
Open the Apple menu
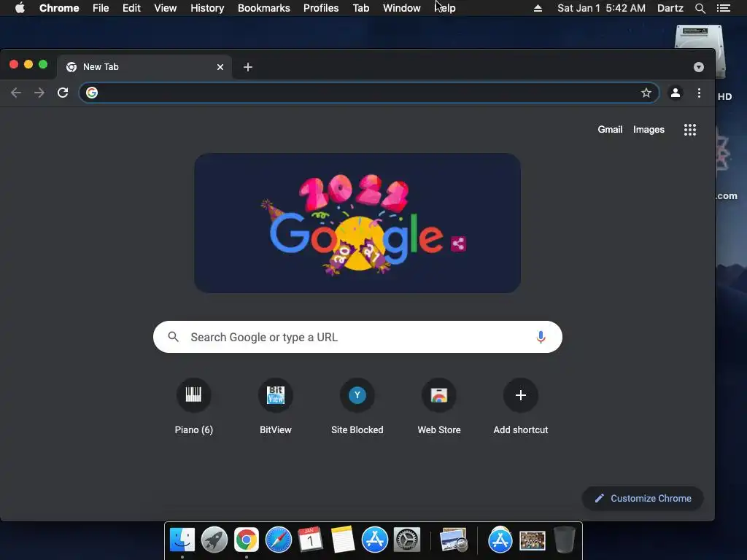20,8
